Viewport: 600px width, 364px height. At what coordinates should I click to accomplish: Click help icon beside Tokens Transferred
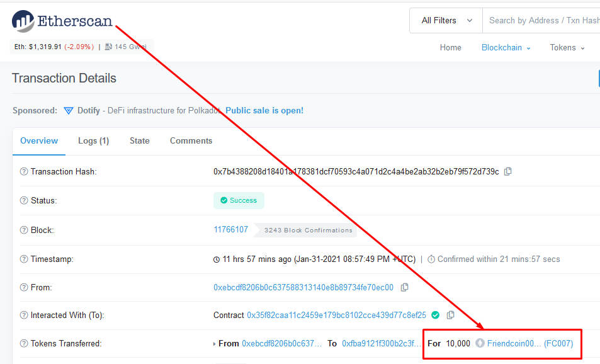click(24, 343)
